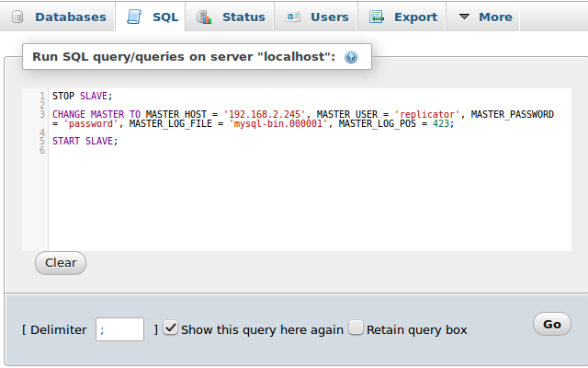Image resolution: width=588 pixels, height=368 pixels.
Task: Click inside the Delimiter input field
Action: coord(119,329)
